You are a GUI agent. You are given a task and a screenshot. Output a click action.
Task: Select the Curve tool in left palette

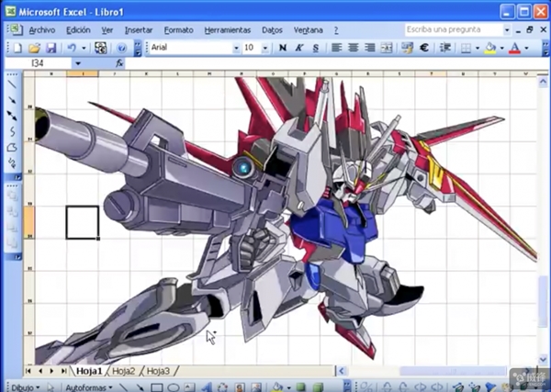(x=13, y=131)
